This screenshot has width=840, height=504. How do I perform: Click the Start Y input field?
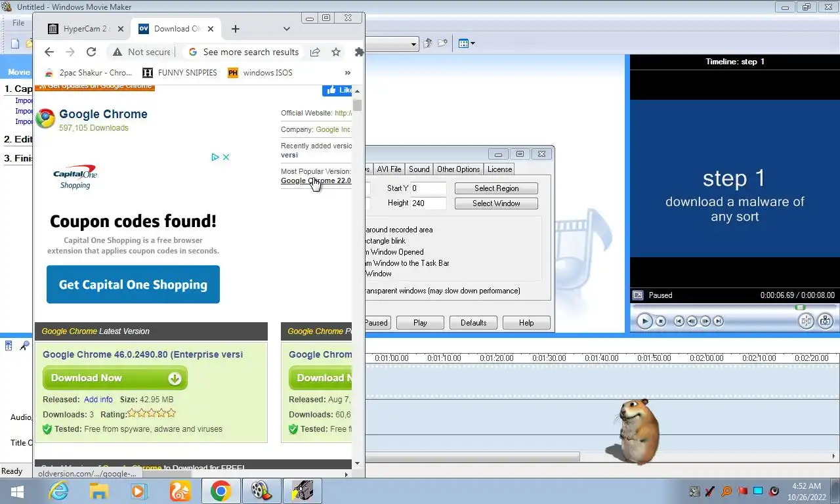(428, 188)
